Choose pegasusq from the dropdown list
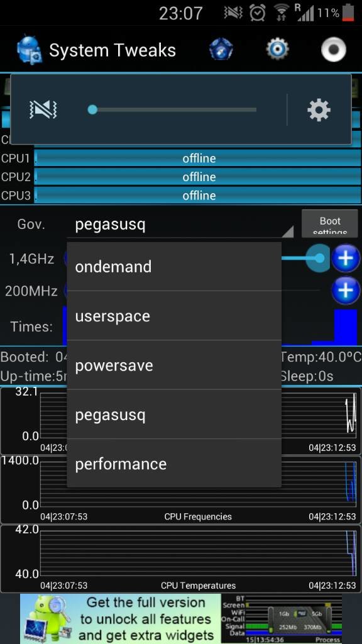The height and width of the screenshot is (644, 362). (174, 414)
